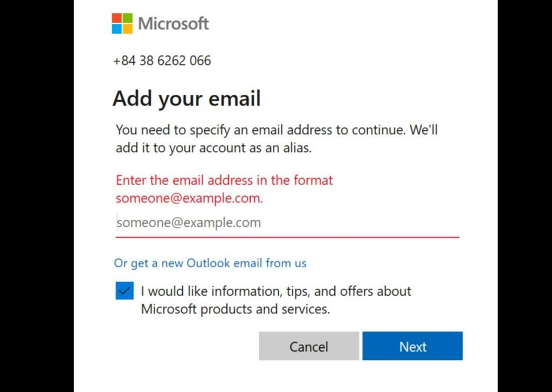Open "Or get a new Outlook email" link
The height and width of the screenshot is (392, 552).
[x=210, y=263]
